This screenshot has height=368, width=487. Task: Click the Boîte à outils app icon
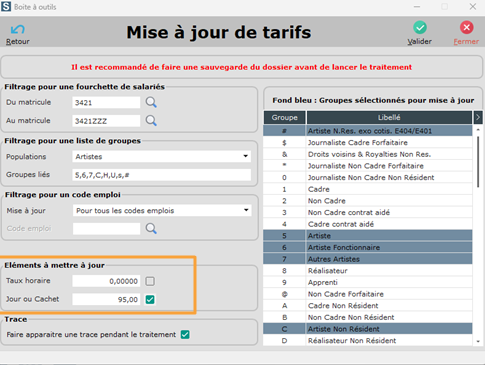click(x=6, y=6)
